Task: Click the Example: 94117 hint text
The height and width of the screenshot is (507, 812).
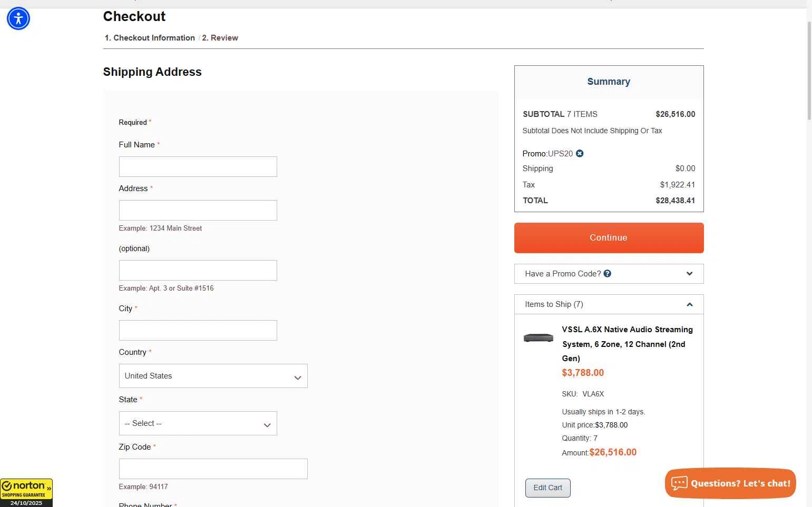Action: 143,487
